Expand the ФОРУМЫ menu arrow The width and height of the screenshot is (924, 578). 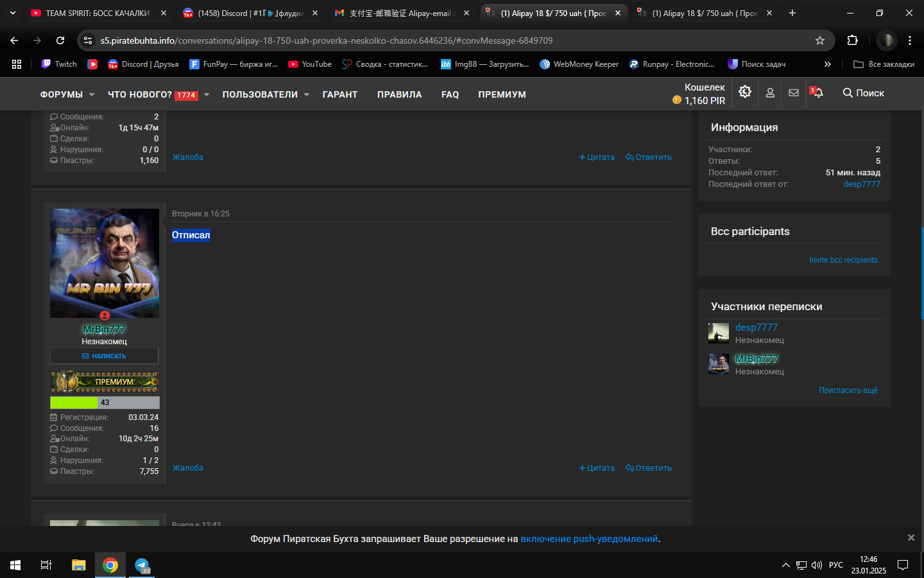click(92, 94)
